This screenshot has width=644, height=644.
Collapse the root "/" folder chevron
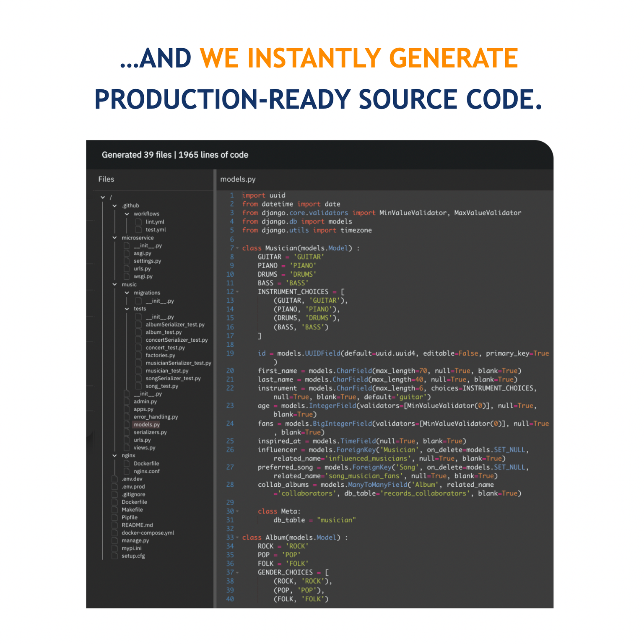[x=103, y=197]
